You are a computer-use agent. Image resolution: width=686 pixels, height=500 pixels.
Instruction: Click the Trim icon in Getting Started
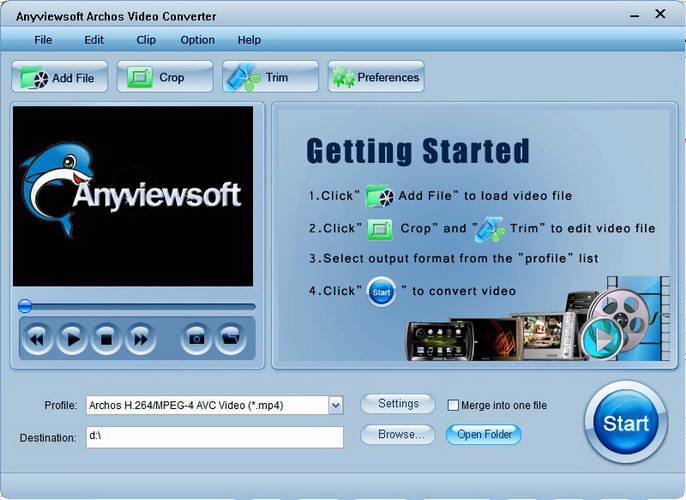point(490,229)
